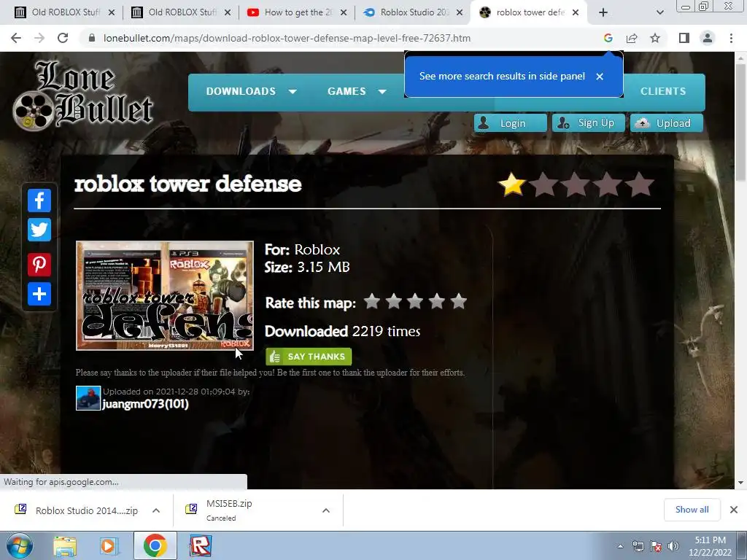Open uploader juangmr073(101) profile link
Image resolution: width=747 pixels, height=560 pixels.
(146, 404)
